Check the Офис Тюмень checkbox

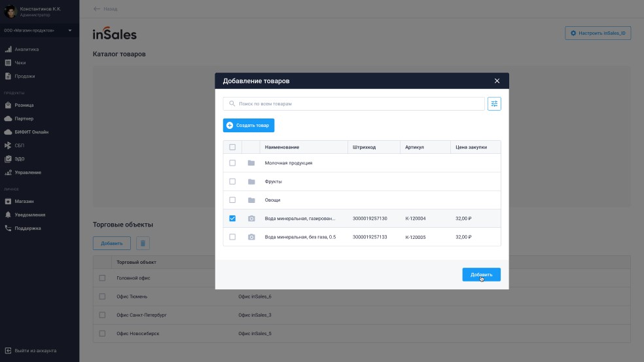coord(102,297)
